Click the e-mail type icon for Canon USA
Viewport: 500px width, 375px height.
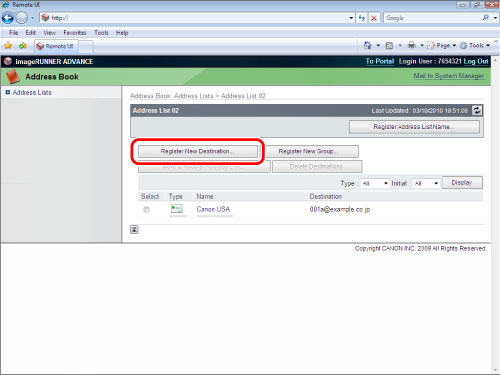[x=177, y=209]
